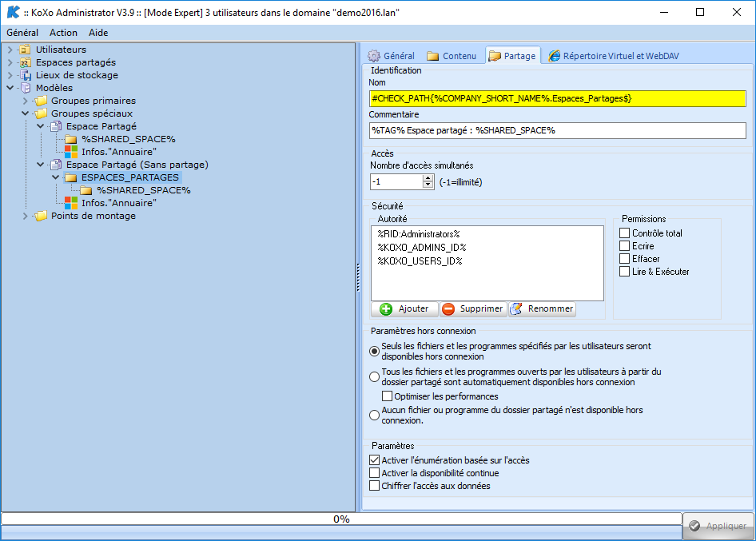Image resolution: width=756 pixels, height=541 pixels.
Task: Click the Modèles node icon
Action: [25, 88]
